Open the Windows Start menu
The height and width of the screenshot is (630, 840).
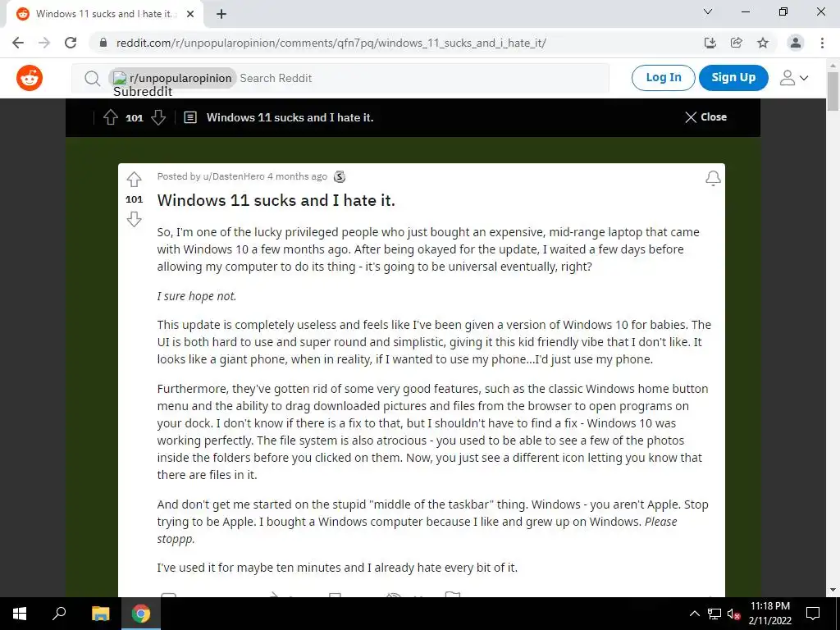(20, 614)
